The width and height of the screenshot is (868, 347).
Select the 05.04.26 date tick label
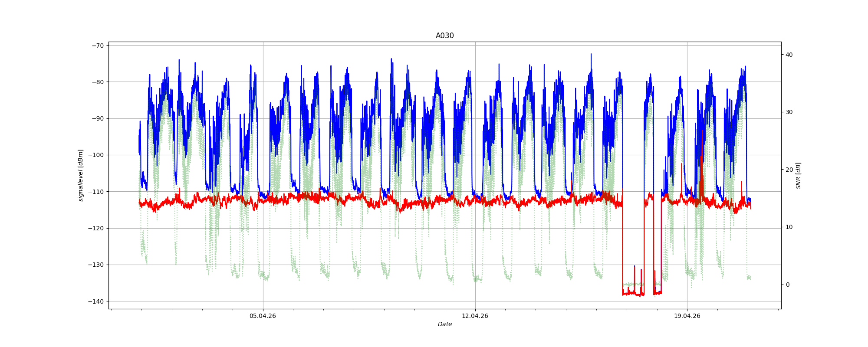(263, 316)
